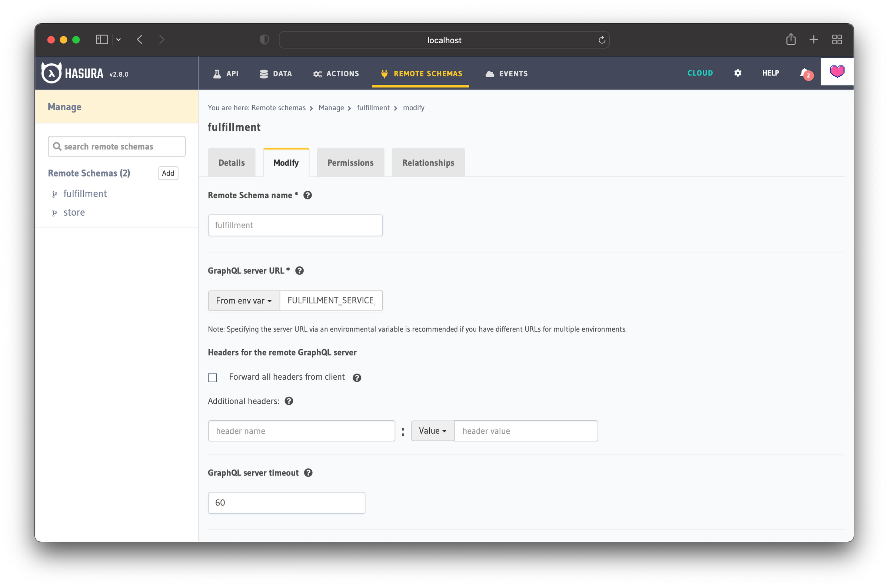The width and height of the screenshot is (889, 588).
Task: Navigate to Manage via the breadcrumb link
Action: click(x=331, y=108)
